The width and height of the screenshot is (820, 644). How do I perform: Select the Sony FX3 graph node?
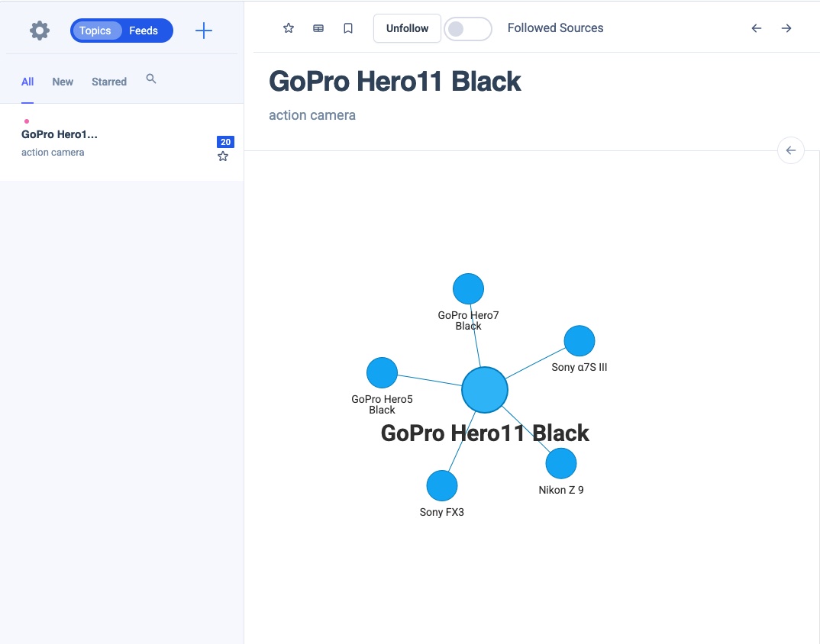pyautogui.click(x=442, y=485)
